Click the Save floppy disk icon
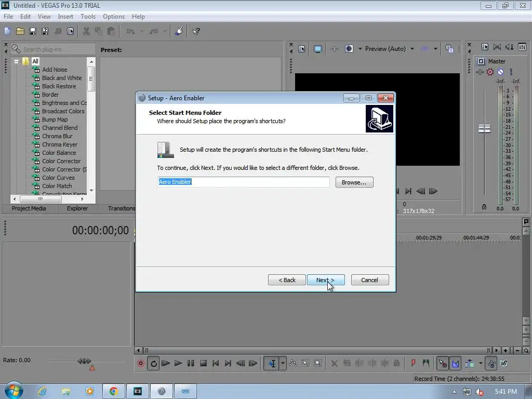 [x=33, y=31]
